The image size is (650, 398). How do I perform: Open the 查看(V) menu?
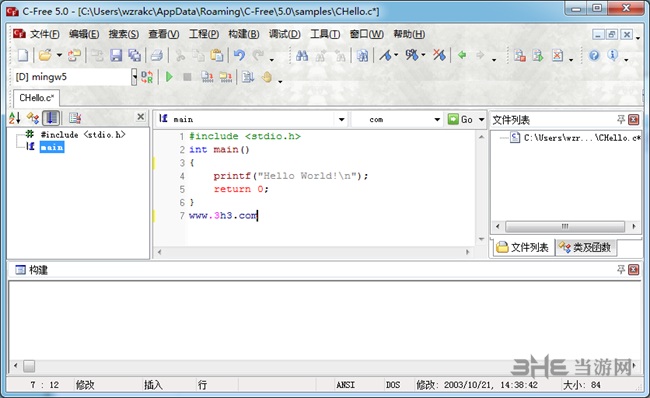click(164, 34)
